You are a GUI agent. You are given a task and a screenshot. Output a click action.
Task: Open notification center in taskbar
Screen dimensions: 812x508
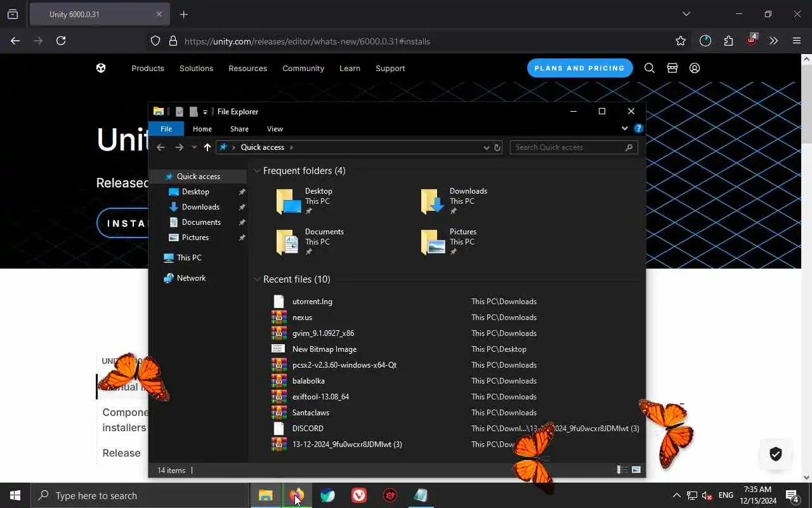tap(792, 495)
